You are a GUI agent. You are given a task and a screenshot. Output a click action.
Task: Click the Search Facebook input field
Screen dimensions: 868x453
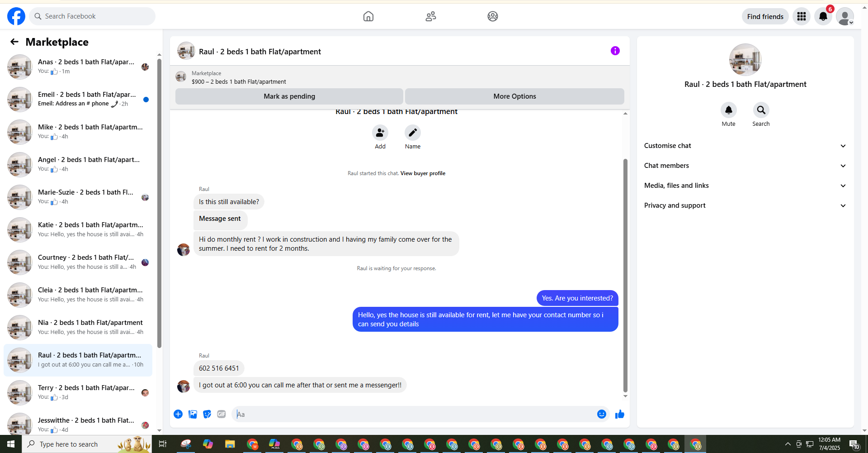92,16
